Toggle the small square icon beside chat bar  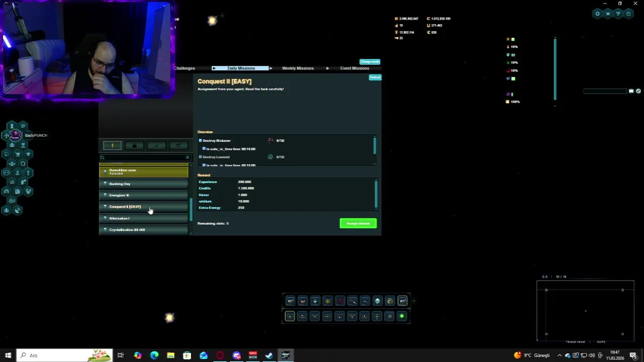(631, 91)
